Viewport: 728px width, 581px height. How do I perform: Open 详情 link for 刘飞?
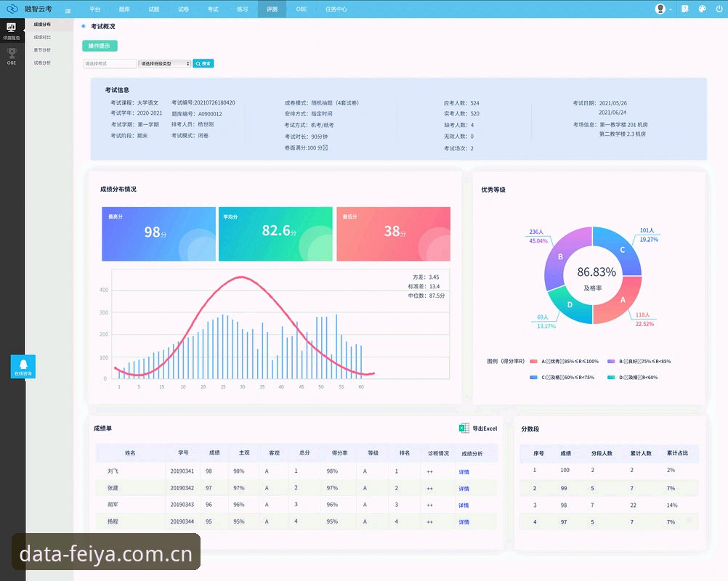[x=464, y=472]
